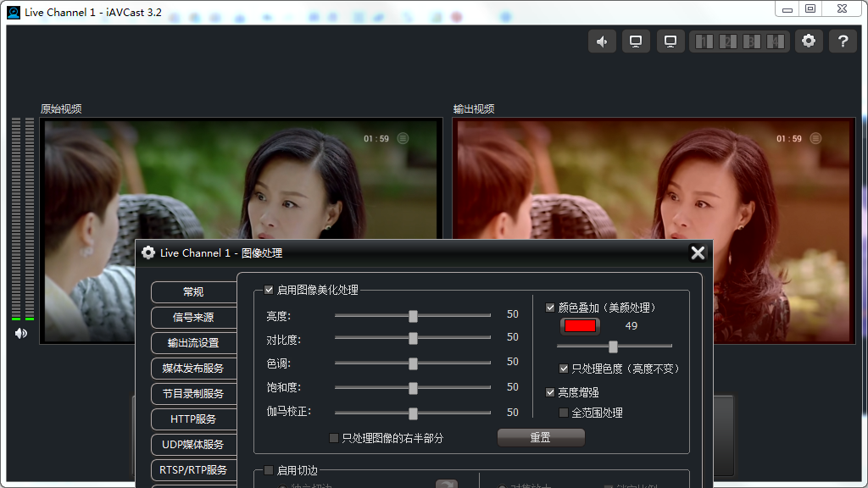
Task: Switch to the 常规 tab
Action: click(x=193, y=291)
